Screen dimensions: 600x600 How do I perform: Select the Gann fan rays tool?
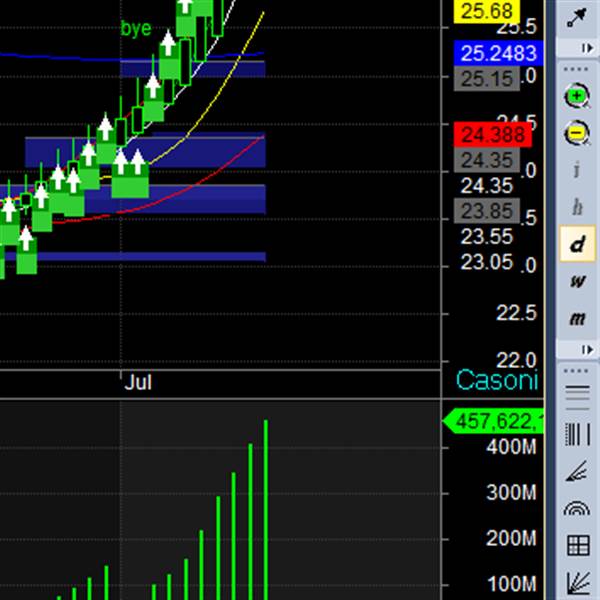tap(577, 584)
